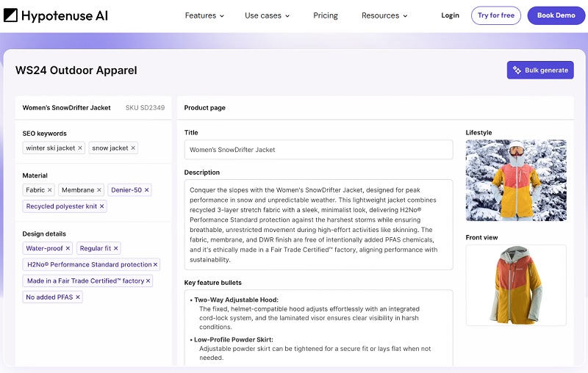
Task: Open the Front view jacket thumbnail
Action: pos(516,286)
